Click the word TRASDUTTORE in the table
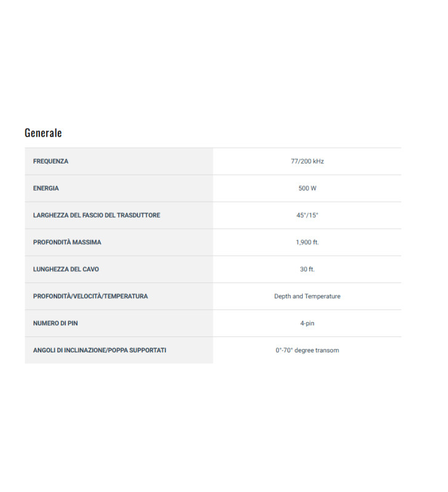The height and width of the screenshot is (492, 448). point(139,215)
